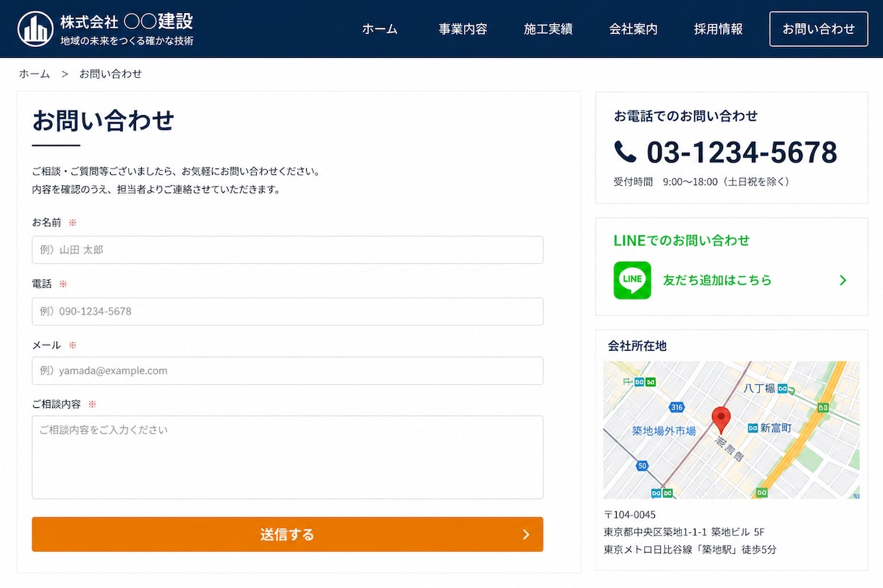This screenshot has height=588, width=883.
Task: Click the 築地場外市場 label on map
Action: [x=664, y=431]
